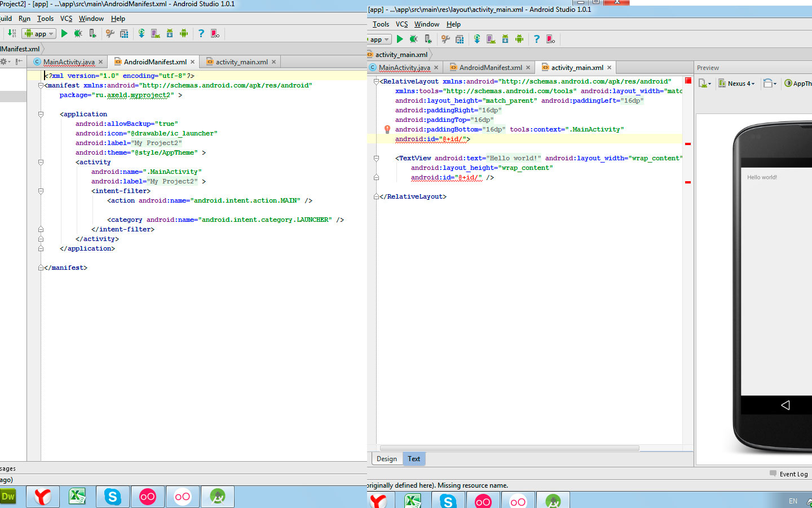Open Project Structure in the right window
812x508 pixels.
[460, 39]
